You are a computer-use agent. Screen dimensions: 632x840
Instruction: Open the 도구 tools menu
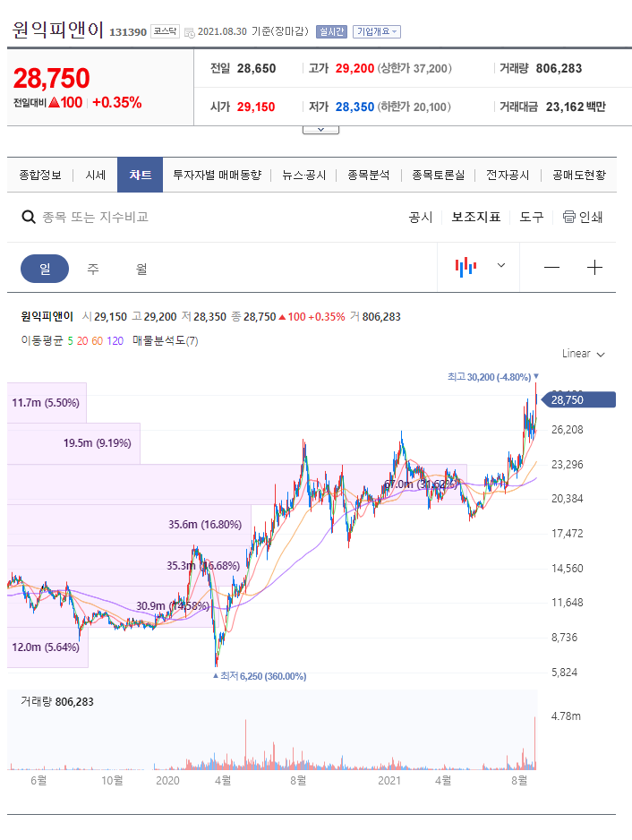point(532,217)
